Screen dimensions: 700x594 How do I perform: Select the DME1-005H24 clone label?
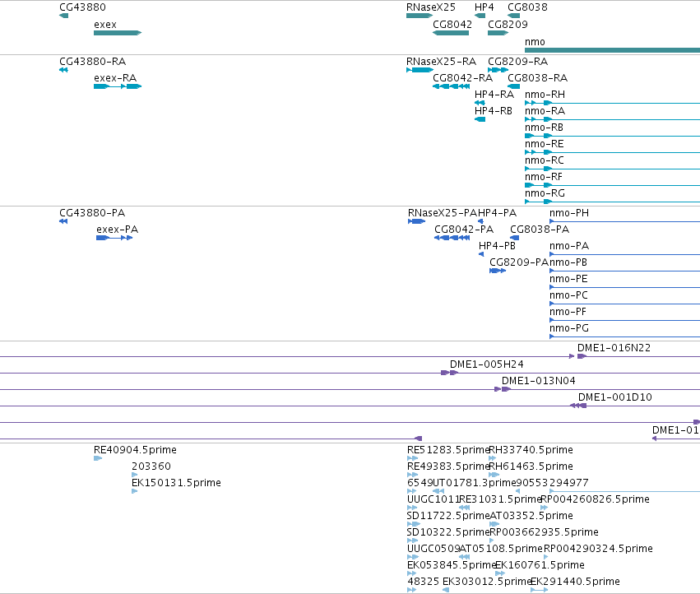(x=487, y=364)
